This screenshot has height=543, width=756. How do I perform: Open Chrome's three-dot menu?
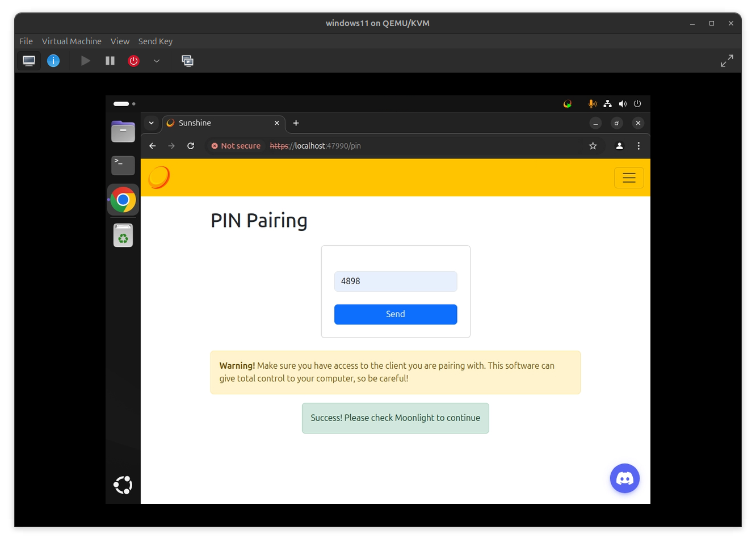pyautogui.click(x=639, y=146)
